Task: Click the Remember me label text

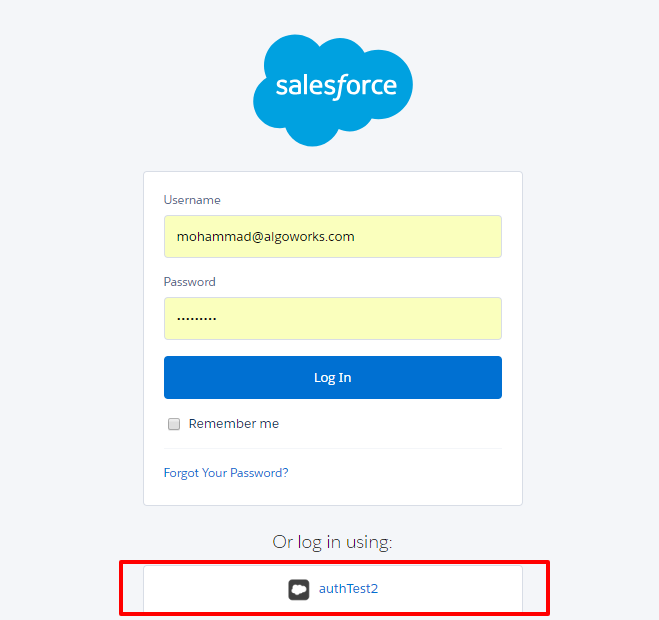Action: click(233, 424)
